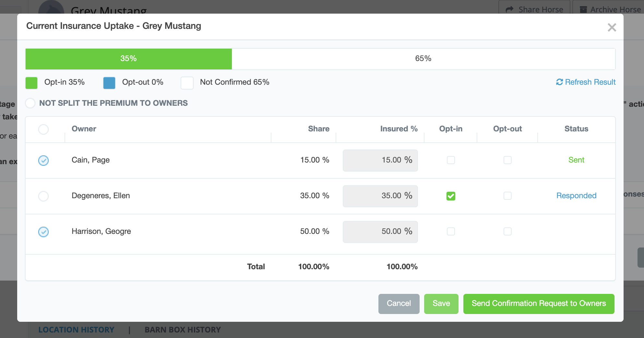This screenshot has height=338, width=644.
Task: Click the Insured % field for Cain, Page
Action: coord(380,160)
